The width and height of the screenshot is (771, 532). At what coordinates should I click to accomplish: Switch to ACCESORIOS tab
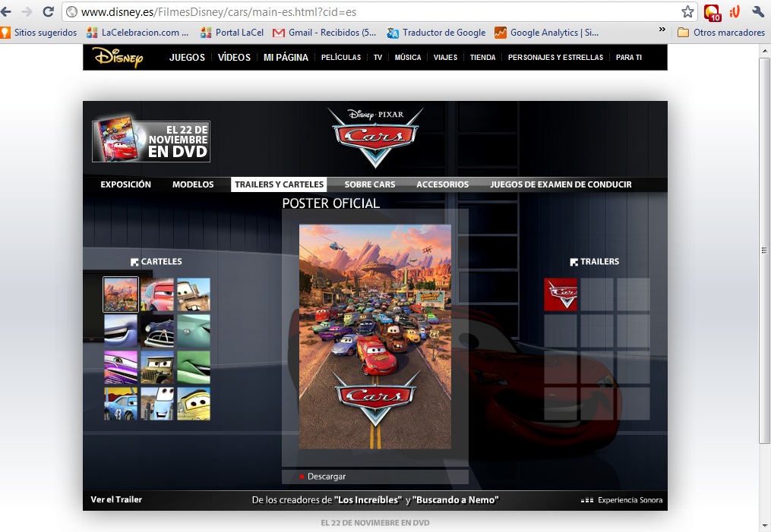pos(443,184)
